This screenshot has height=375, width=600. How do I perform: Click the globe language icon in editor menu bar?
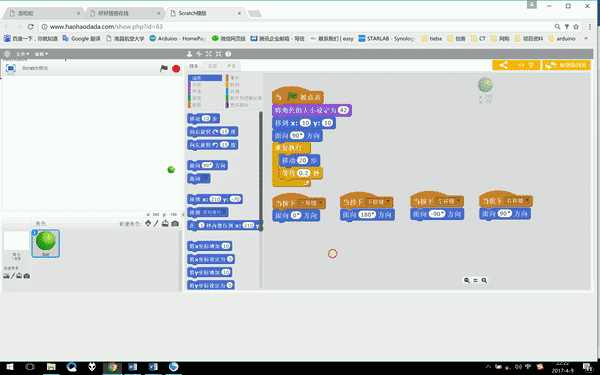(7, 54)
